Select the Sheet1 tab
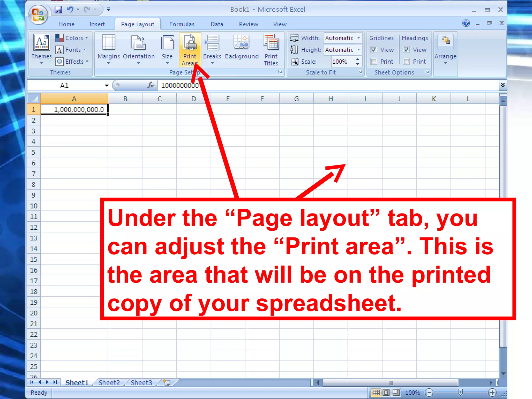 [x=77, y=383]
